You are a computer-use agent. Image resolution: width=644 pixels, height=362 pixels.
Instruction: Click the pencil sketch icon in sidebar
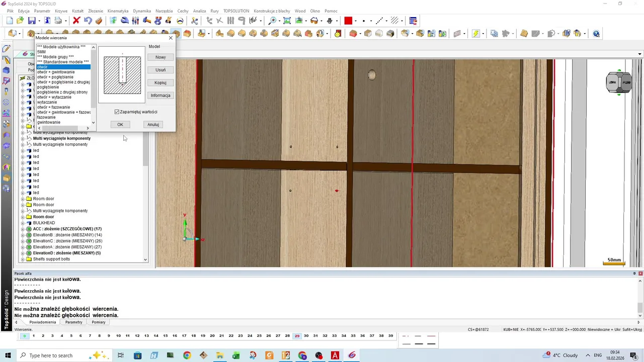click(7, 49)
